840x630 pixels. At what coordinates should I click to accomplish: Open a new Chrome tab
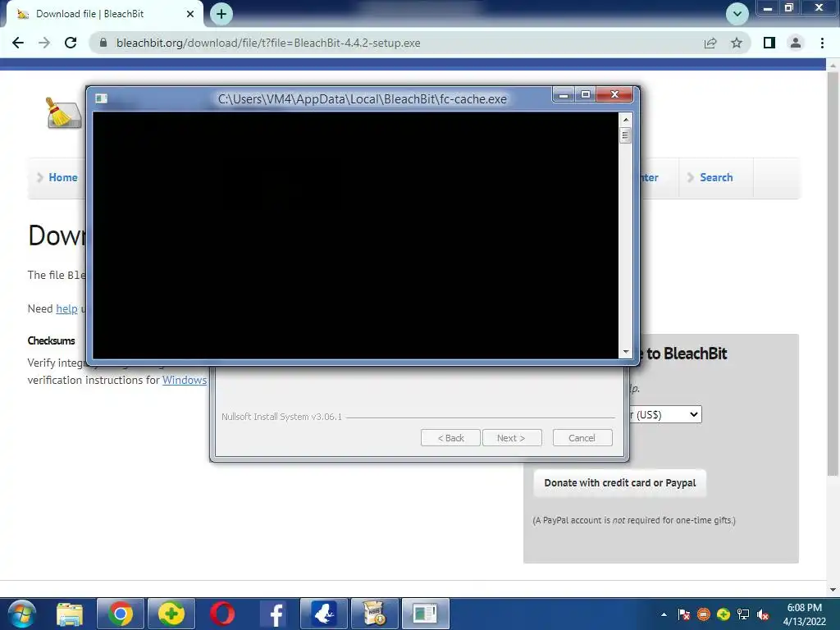pos(221,13)
